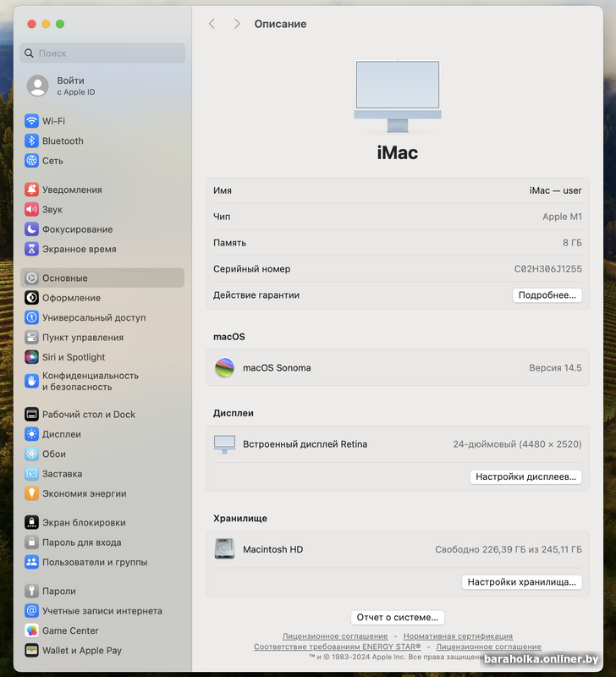The height and width of the screenshot is (677, 616).
Task: Click the Отчет о системе… button
Action: coord(398,618)
